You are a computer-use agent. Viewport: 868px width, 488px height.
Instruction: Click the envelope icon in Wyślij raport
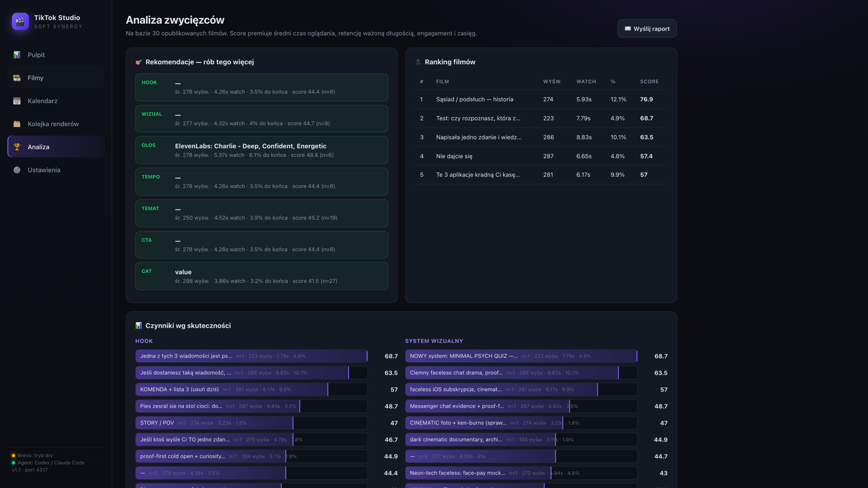pos(628,29)
